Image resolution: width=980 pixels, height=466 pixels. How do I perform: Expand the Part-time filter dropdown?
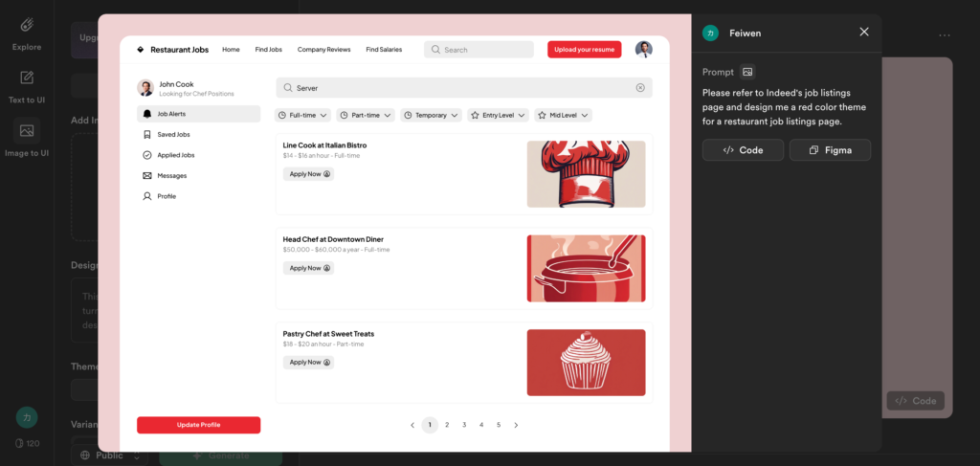pos(366,116)
